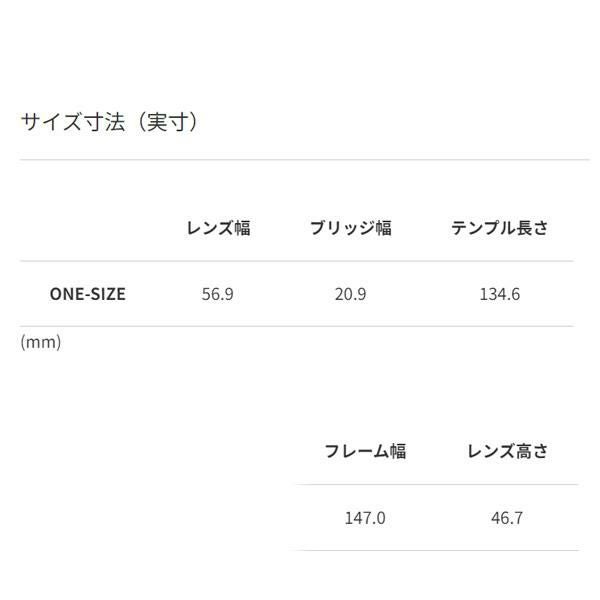The height and width of the screenshot is (600, 600).
Task: Select the ブリッジ幅 column header
Action: coord(350,228)
